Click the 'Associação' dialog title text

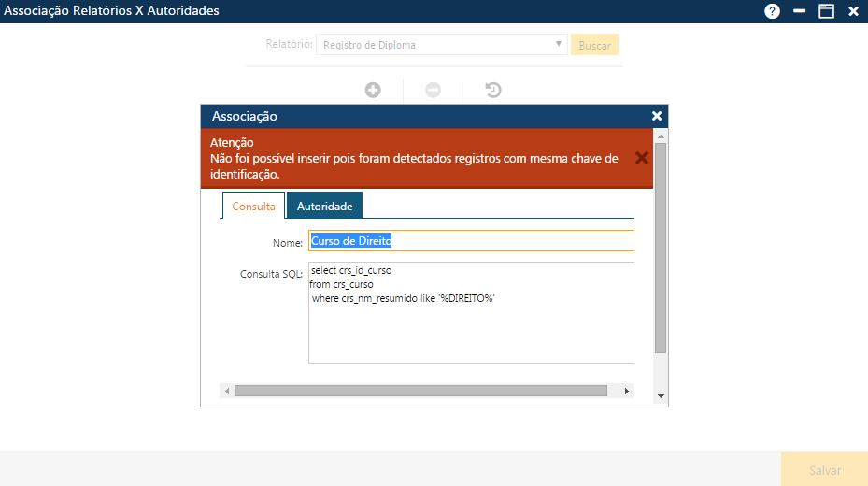(245, 116)
